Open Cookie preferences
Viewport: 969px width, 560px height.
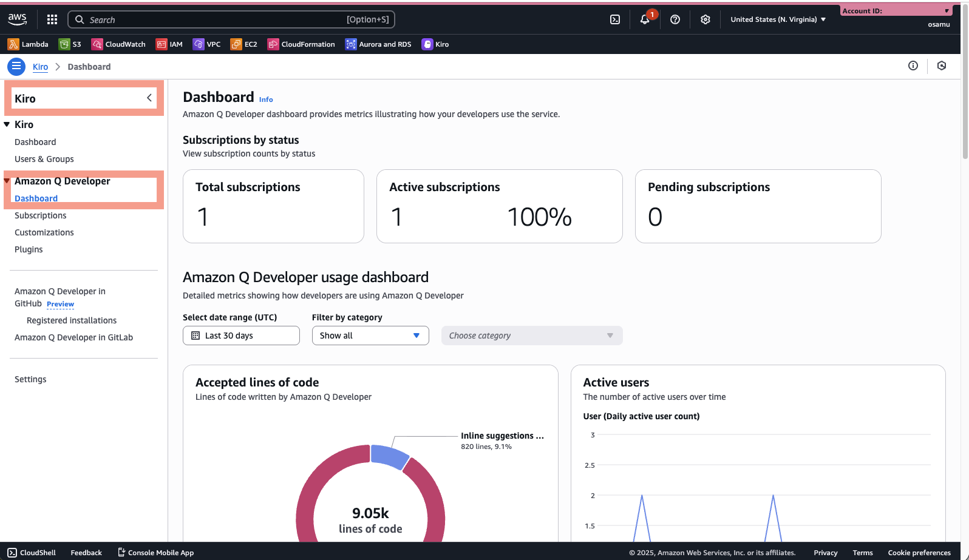[919, 553]
